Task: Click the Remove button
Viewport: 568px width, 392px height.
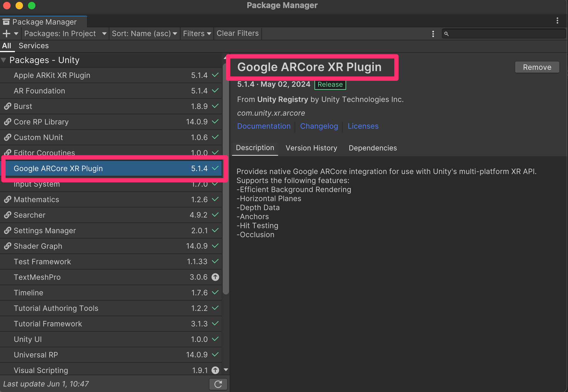Action: pos(537,67)
